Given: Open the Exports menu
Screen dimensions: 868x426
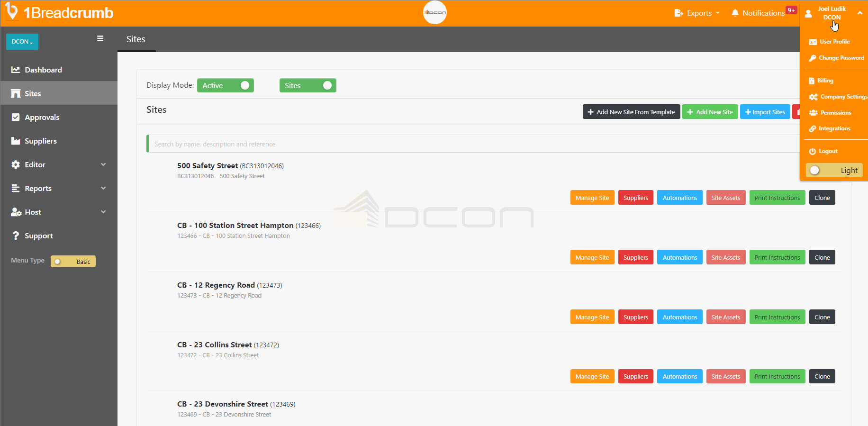Looking at the screenshot, I should (x=697, y=13).
